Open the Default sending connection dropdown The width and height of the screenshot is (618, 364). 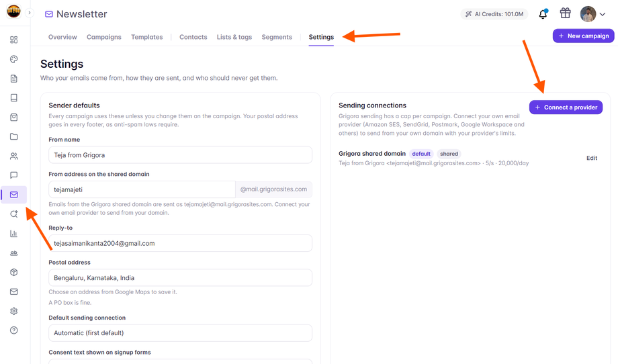tap(181, 333)
